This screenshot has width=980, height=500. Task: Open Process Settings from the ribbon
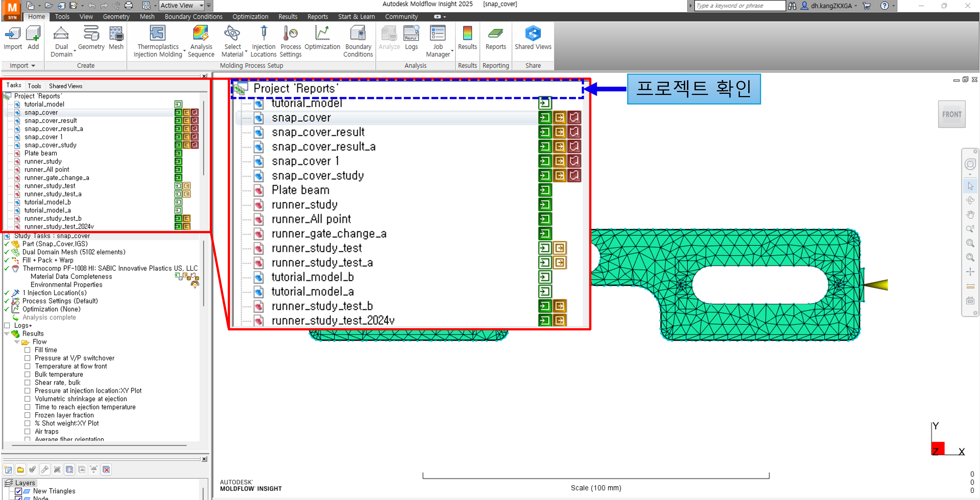pos(291,41)
